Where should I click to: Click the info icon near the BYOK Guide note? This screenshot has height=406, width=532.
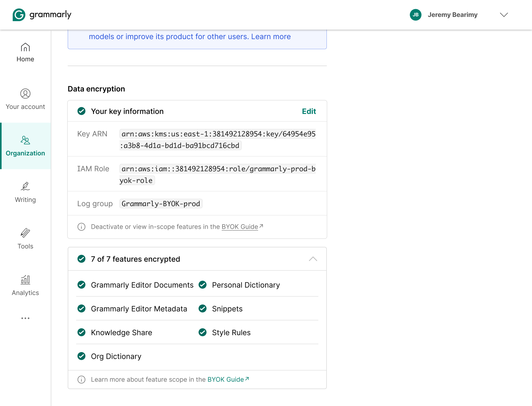tap(81, 227)
